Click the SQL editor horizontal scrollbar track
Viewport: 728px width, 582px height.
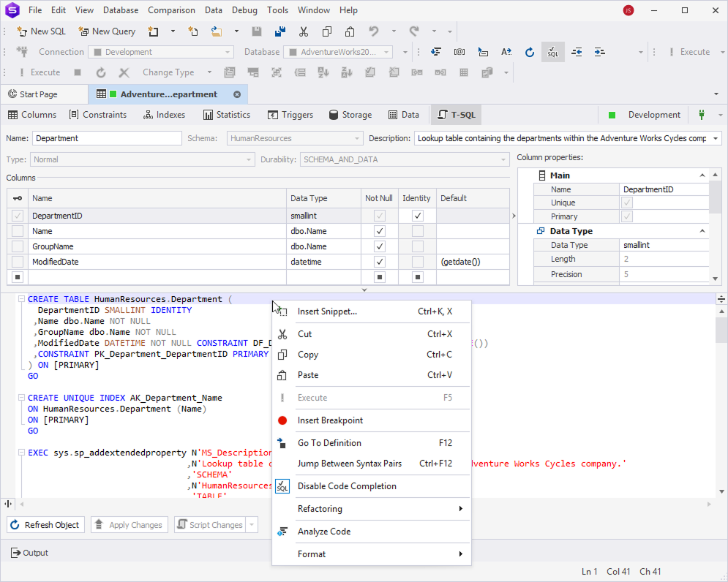pos(365,504)
